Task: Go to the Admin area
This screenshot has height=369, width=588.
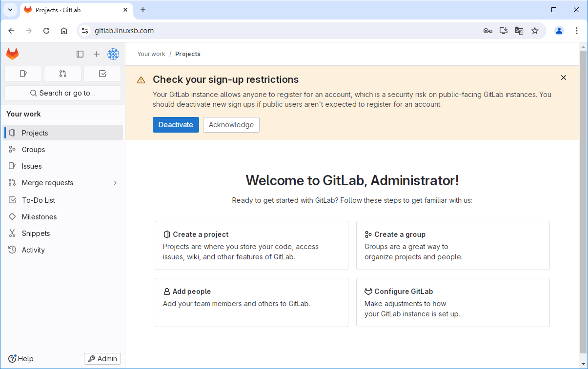Action: [102, 359]
